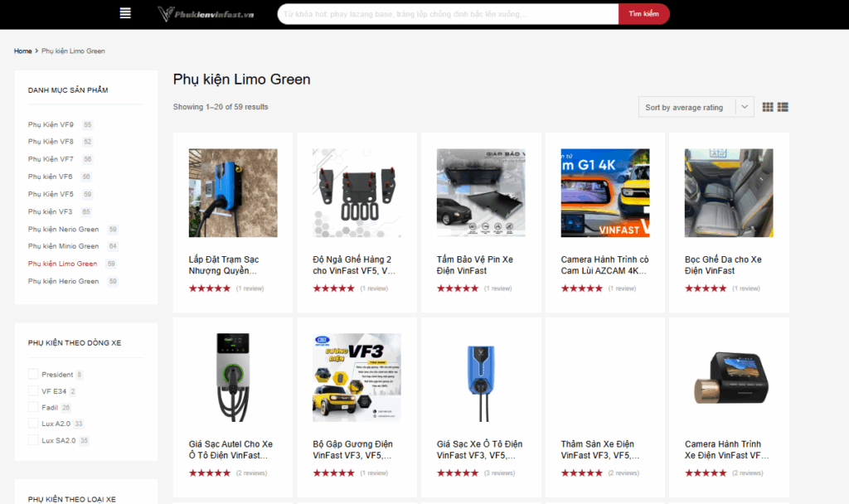
Task: Open Phụ kiện Herio Green category
Action: point(63,281)
